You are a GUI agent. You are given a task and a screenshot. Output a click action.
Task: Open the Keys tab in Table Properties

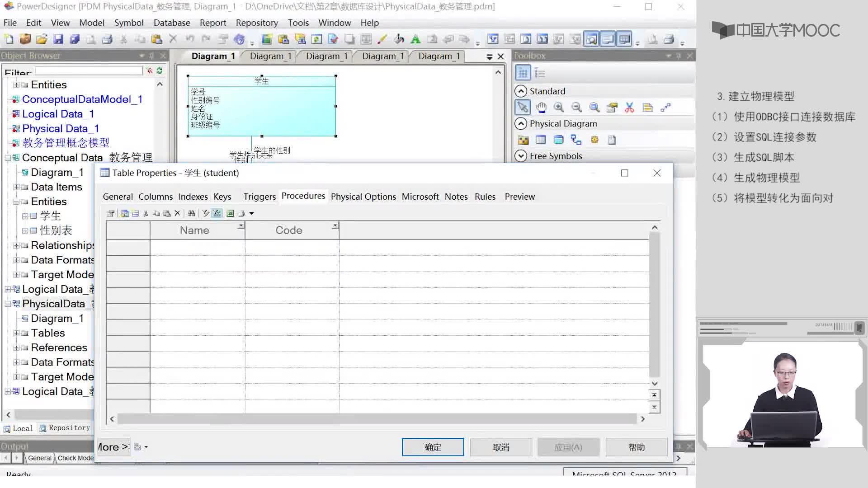[x=222, y=196]
